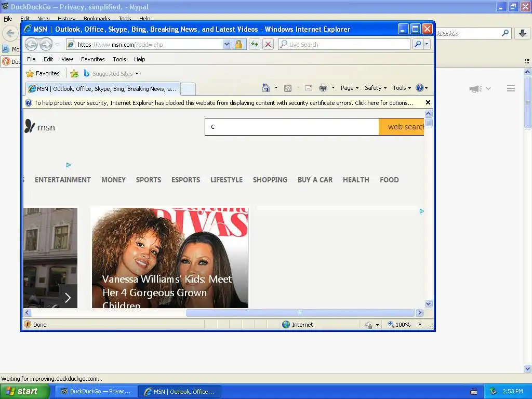Click the AdChoices icon beside the article
The image size is (532, 399).
click(422, 211)
